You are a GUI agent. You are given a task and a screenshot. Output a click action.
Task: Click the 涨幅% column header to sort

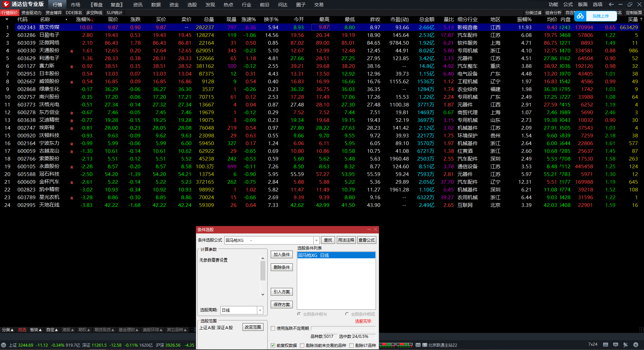(x=85, y=19)
